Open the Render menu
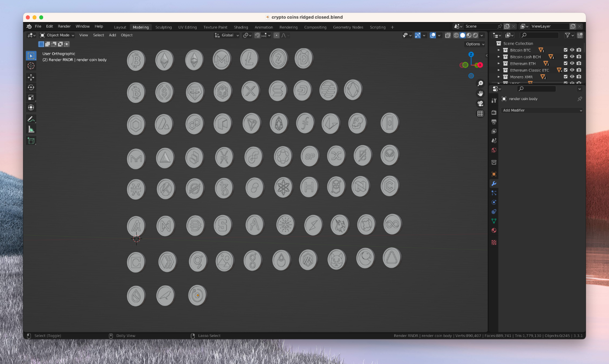Image resolution: width=609 pixels, height=364 pixels. tap(64, 26)
